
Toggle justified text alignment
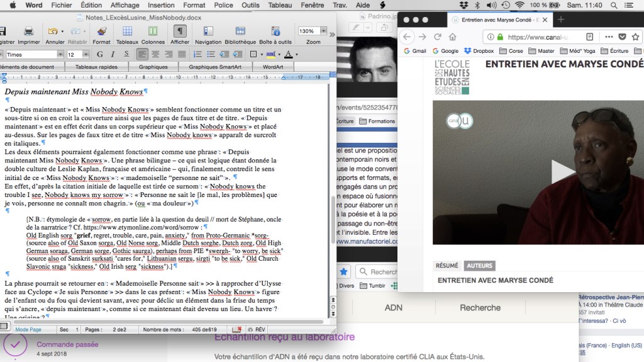coord(181,55)
